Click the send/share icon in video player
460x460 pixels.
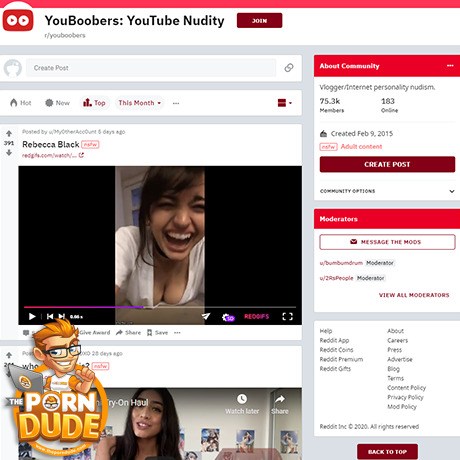coord(206,316)
